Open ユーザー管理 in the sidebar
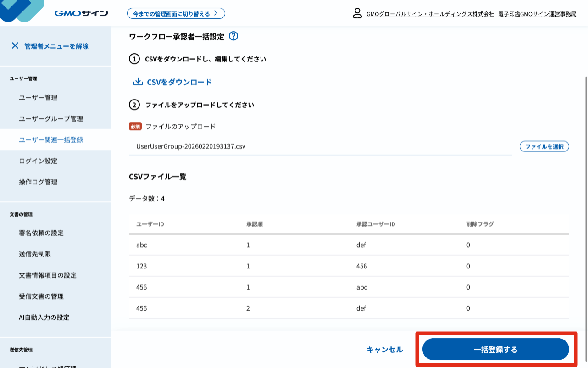 (38, 98)
